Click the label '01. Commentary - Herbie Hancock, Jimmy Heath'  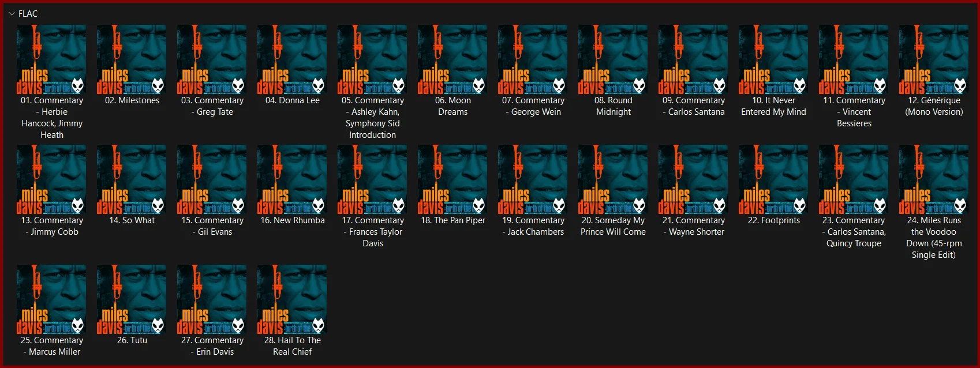(x=52, y=118)
